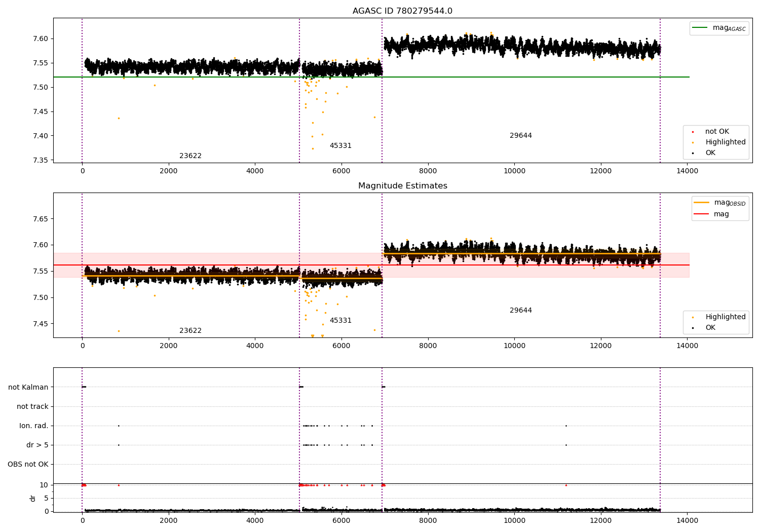
Task: Select the mag OBSID legend label
Action: (x=730, y=203)
